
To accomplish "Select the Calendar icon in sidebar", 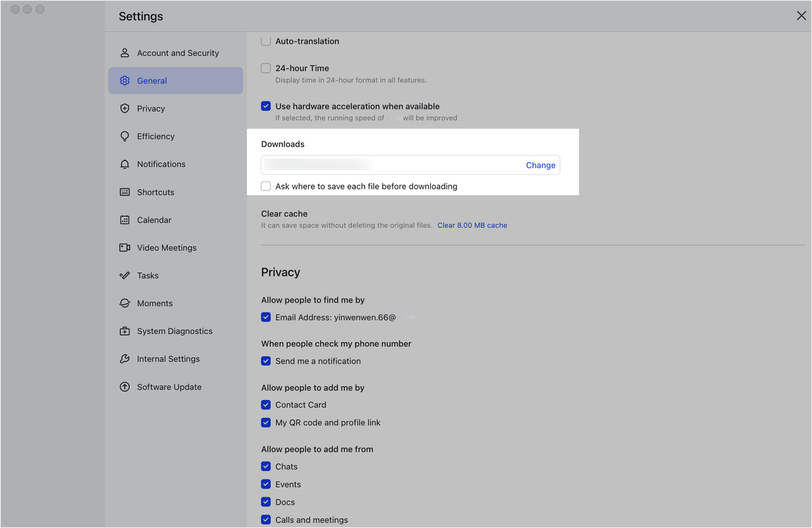I will click(125, 220).
